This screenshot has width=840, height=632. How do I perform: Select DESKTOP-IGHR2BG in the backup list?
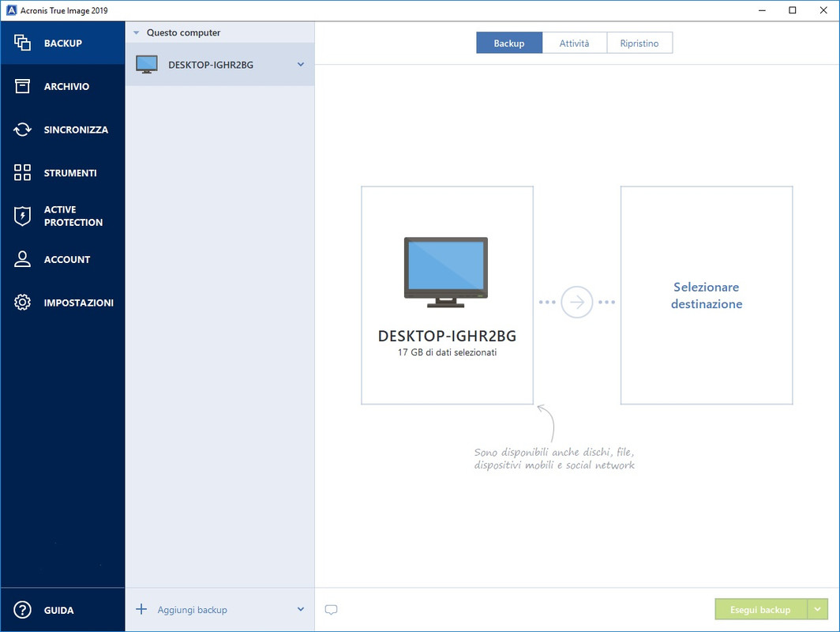click(219, 64)
